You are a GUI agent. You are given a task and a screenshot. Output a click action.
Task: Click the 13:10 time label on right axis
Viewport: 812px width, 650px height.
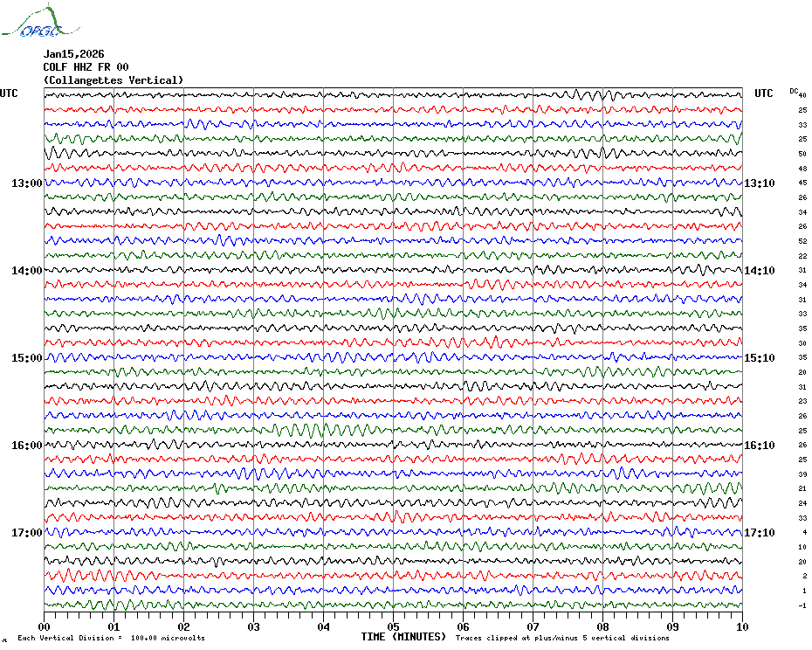click(759, 183)
